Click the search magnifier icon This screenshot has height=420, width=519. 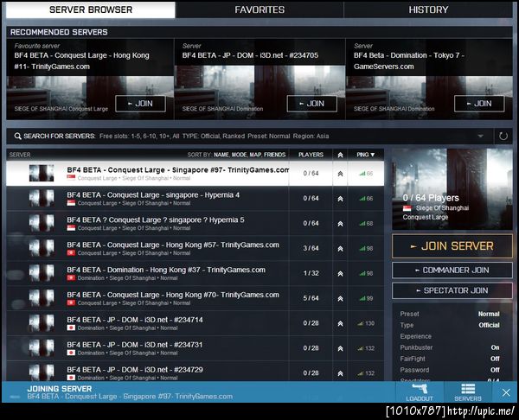click(17, 137)
